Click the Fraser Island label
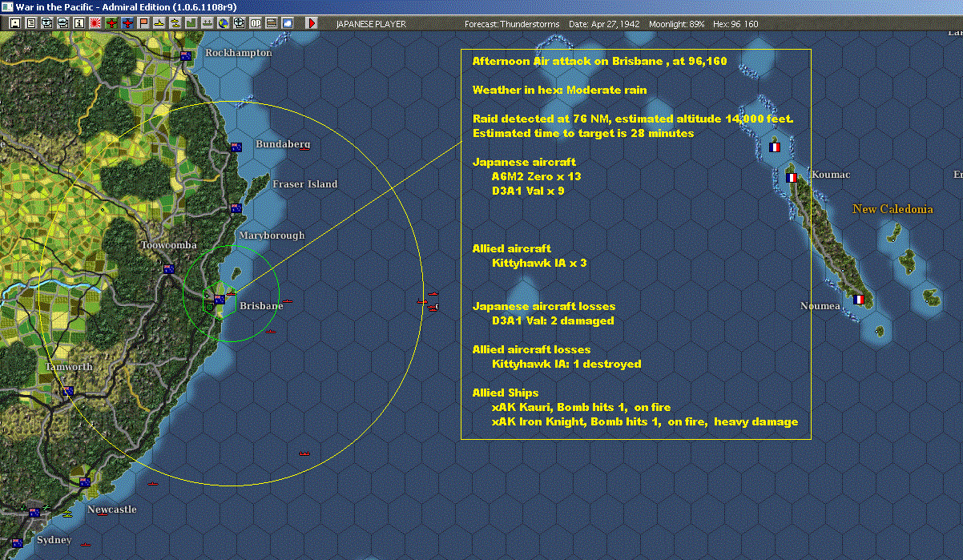963x560 pixels. pyautogui.click(x=305, y=184)
